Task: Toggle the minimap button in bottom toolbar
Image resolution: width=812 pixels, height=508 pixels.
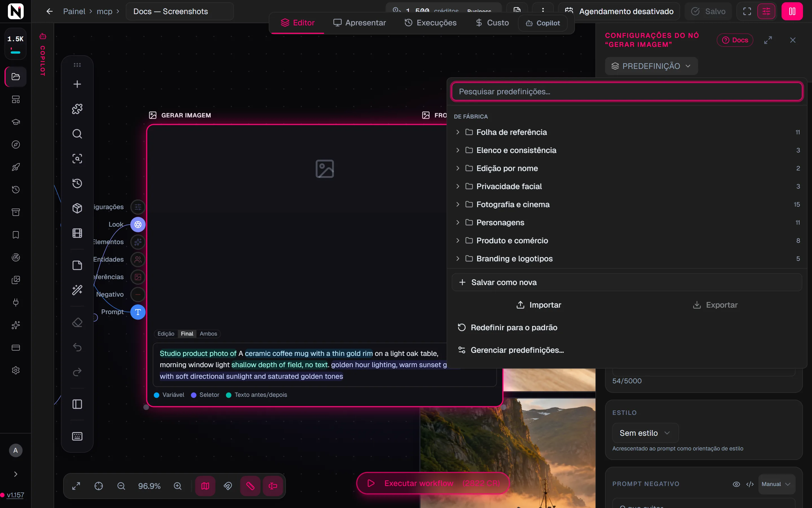Action: [205, 486]
